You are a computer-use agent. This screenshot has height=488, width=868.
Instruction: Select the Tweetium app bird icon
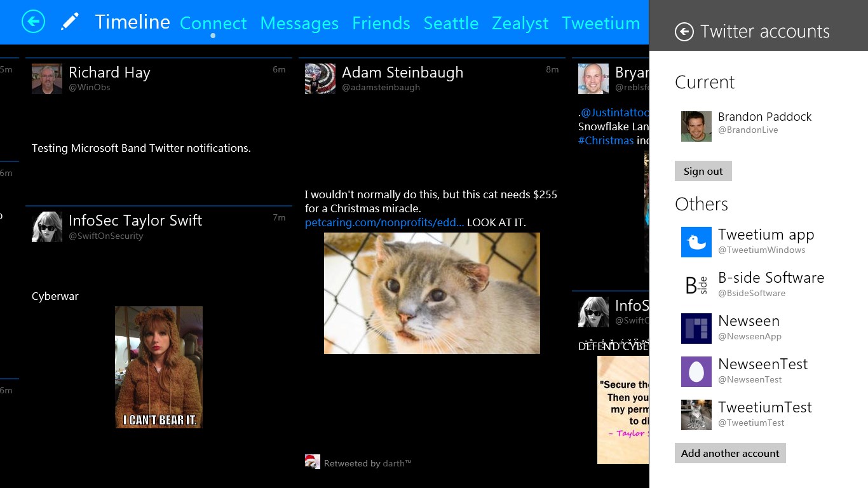click(696, 242)
